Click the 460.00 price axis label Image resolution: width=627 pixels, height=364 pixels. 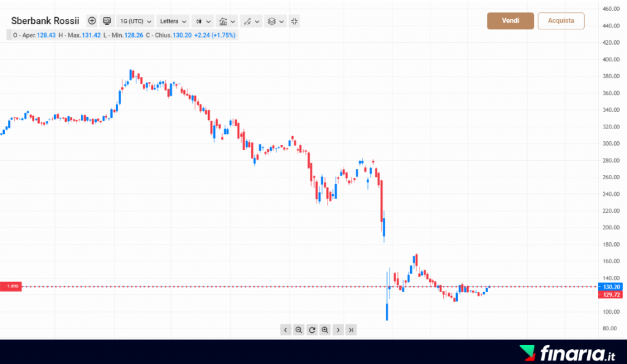tap(611, 9)
